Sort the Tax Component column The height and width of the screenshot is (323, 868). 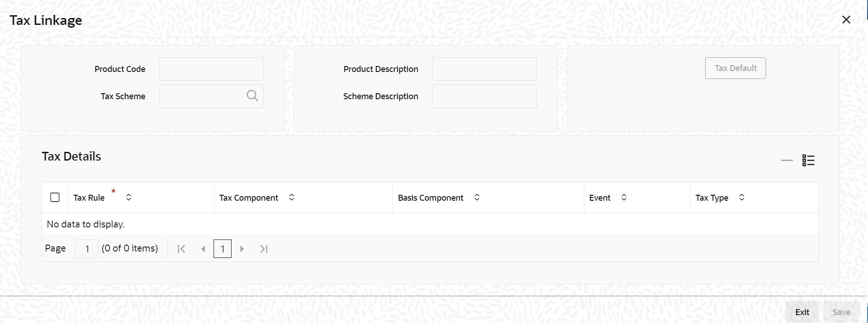pos(291,197)
